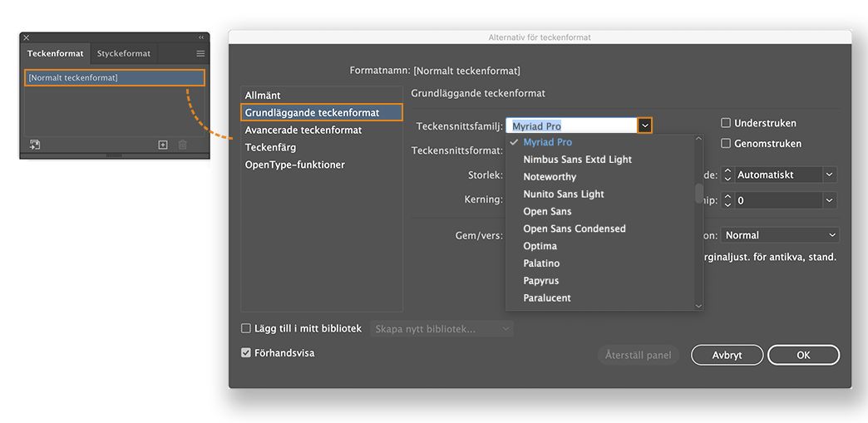The height and width of the screenshot is (423, 868).
Task: Open the Teckenformat panel hamburger menu
Action: coord(200,54)
